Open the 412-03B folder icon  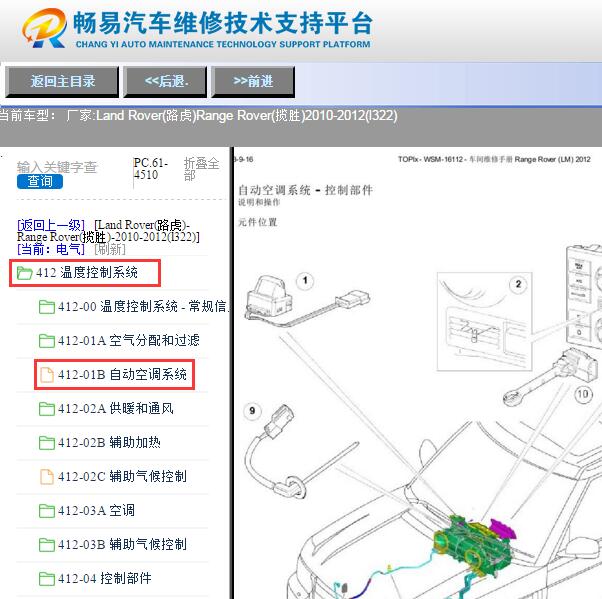47,544
